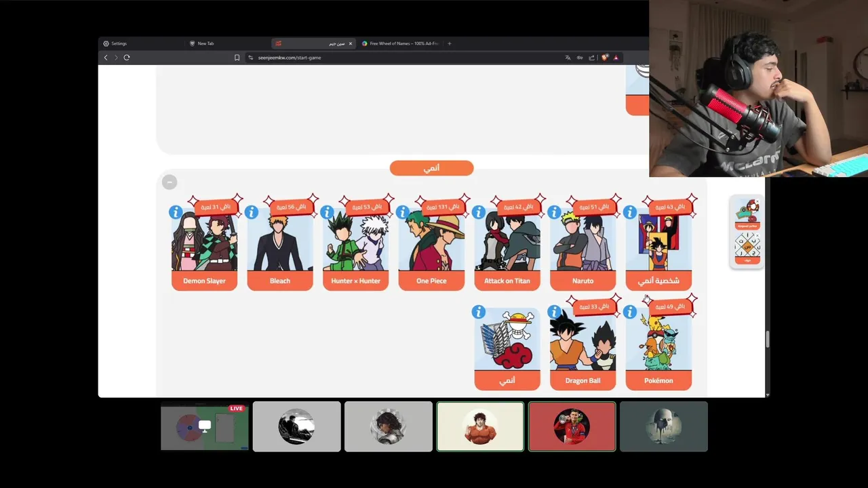Switch to Free Wheel of Names tab

tap(400, 43)
